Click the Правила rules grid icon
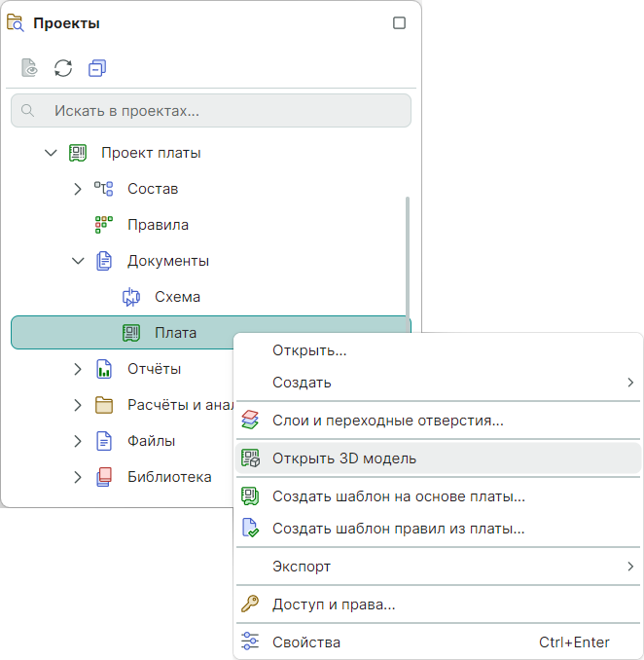Image resolution: width=644 pixels, height=660 pixels. coord(104,225)
